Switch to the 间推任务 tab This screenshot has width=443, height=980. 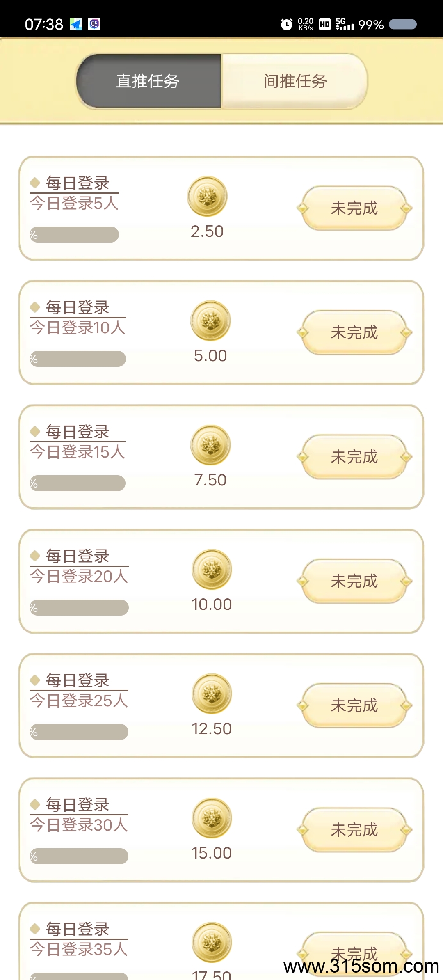pos(295,81)
